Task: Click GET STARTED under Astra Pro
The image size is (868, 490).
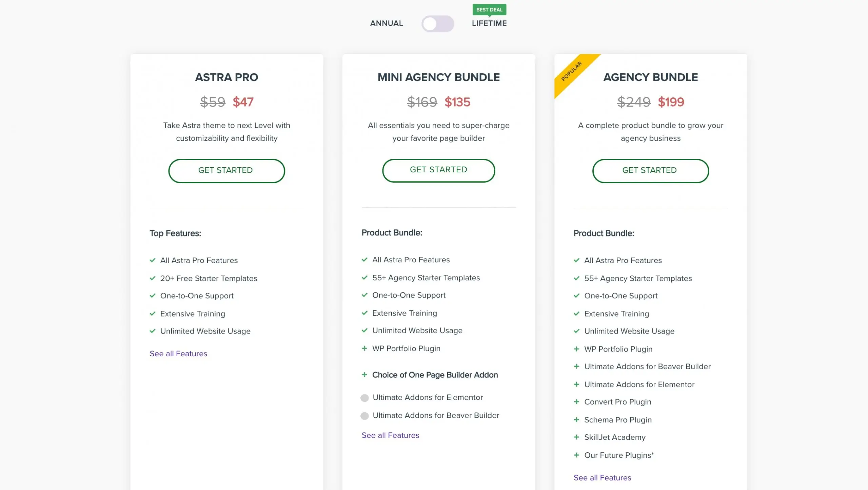Action: pos(226,171)
